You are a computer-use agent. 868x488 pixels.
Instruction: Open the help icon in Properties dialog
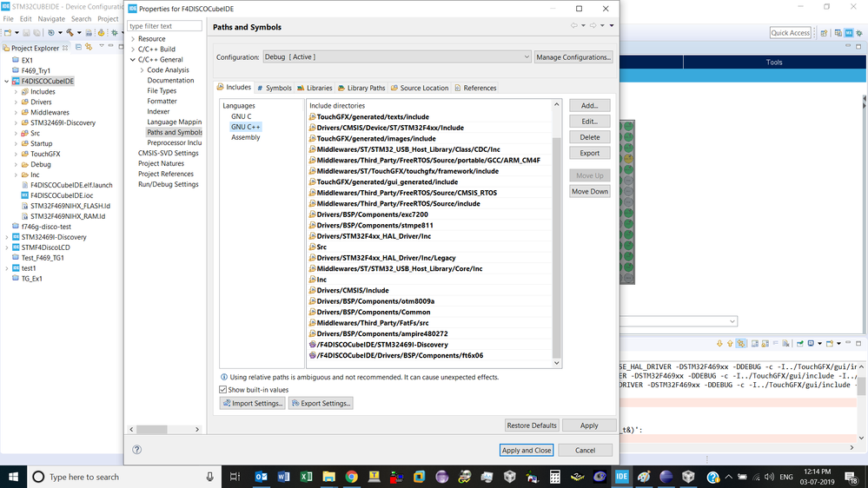pyautogui.click(x=136, y=449)
